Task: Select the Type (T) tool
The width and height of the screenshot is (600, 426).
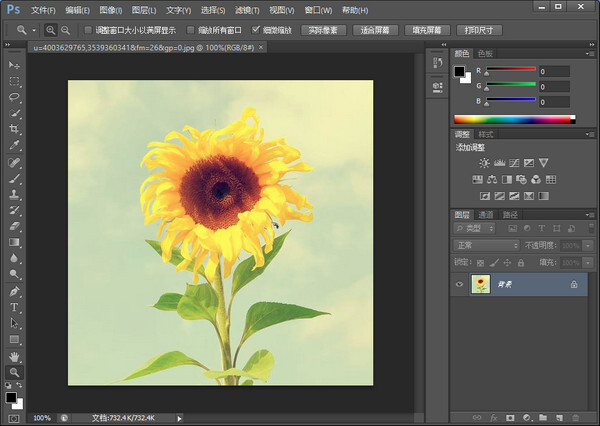Action: coord(14,307)
